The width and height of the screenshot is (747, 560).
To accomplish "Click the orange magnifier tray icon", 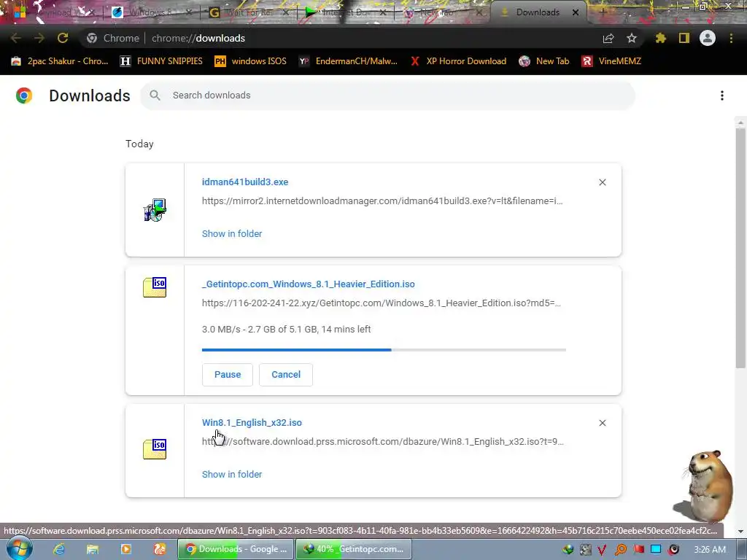I will [620, 550].
